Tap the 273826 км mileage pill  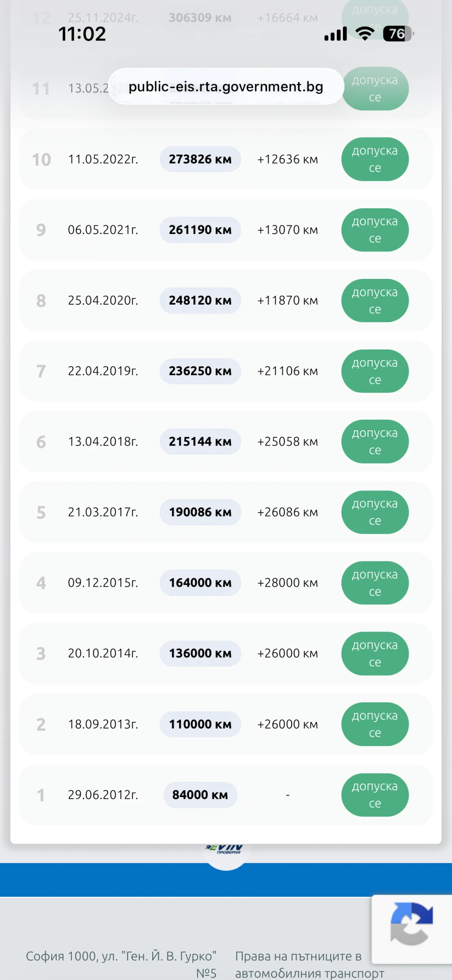click(x=200, y=159)
